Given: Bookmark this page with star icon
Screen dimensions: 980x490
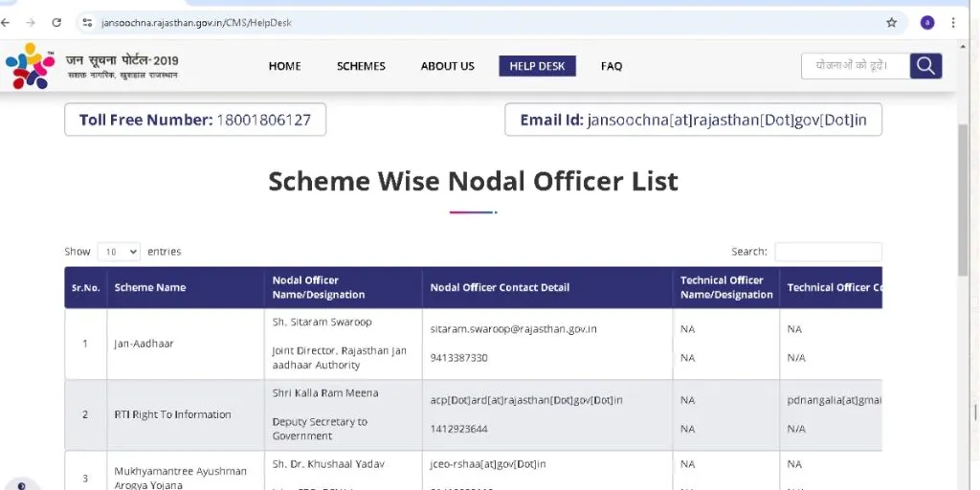Looking at the screenshot, I should [x=891, y=22].
